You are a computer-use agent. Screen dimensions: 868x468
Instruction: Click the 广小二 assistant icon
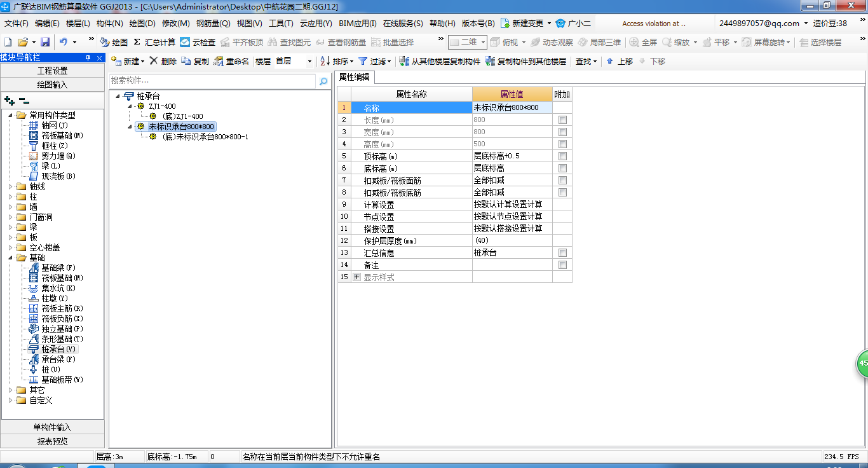[x=560, y=23]
